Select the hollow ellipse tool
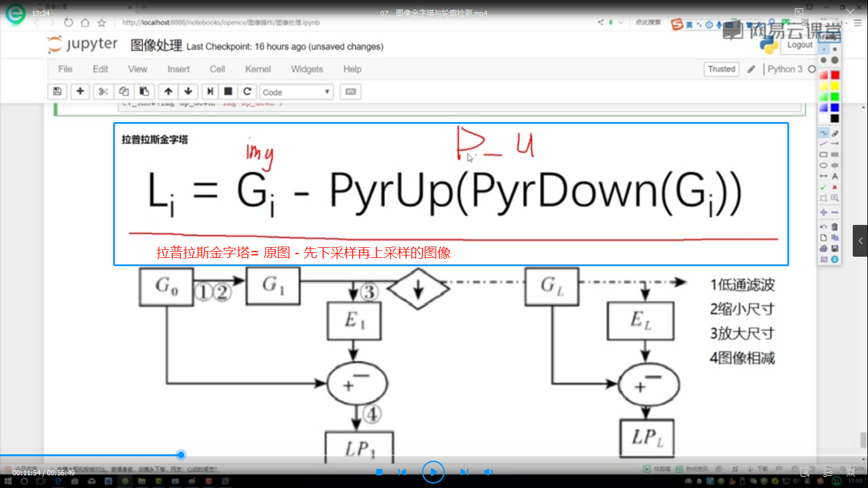The width and height of the screenshot is (868, 488). point(824,165)
